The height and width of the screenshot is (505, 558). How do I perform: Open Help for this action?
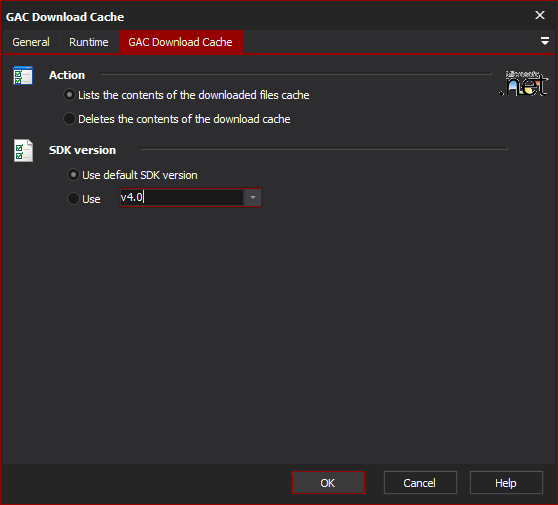[x=506, y=483]
